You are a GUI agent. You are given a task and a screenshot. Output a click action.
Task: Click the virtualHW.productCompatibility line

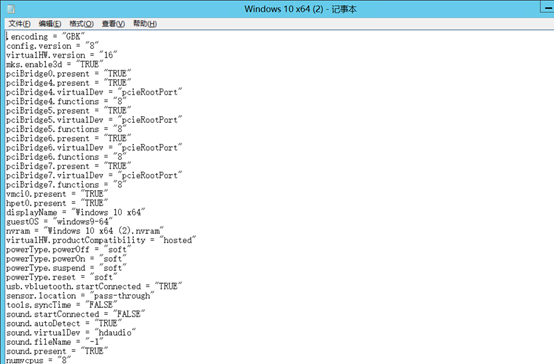click(x=101, y=240)
